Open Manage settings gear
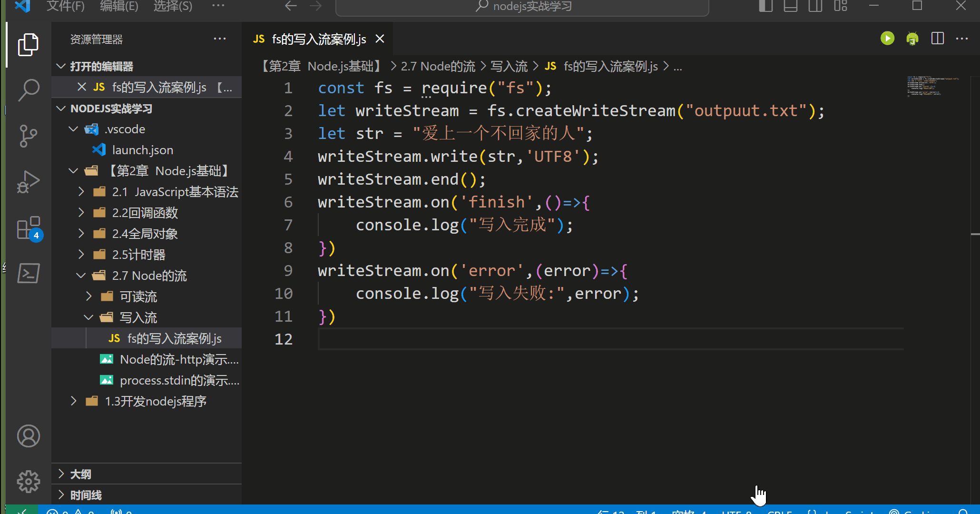Screen dimensions: 980x514 [x=29, y=481]
